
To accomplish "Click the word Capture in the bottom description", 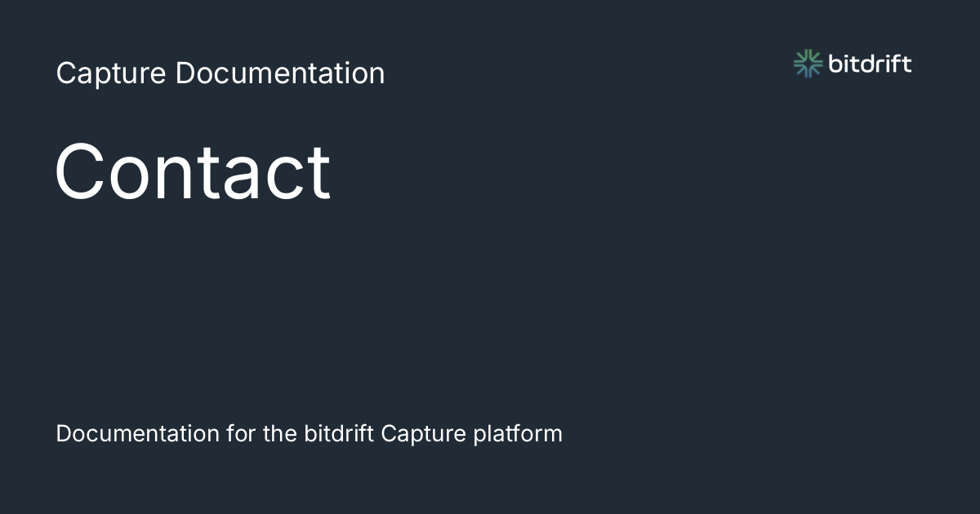I will 424,433.
